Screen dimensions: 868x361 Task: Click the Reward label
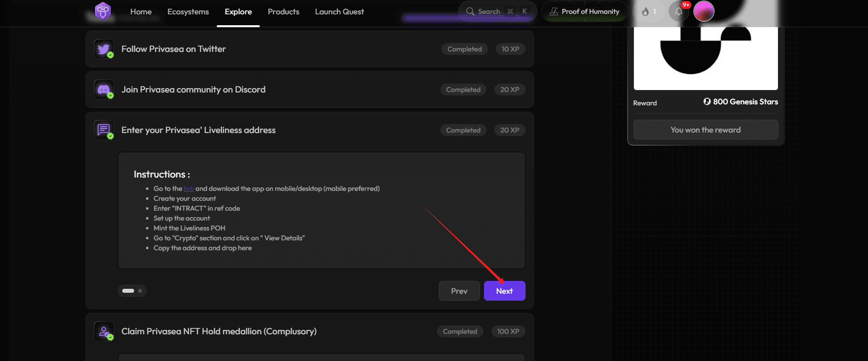[645, 103]
